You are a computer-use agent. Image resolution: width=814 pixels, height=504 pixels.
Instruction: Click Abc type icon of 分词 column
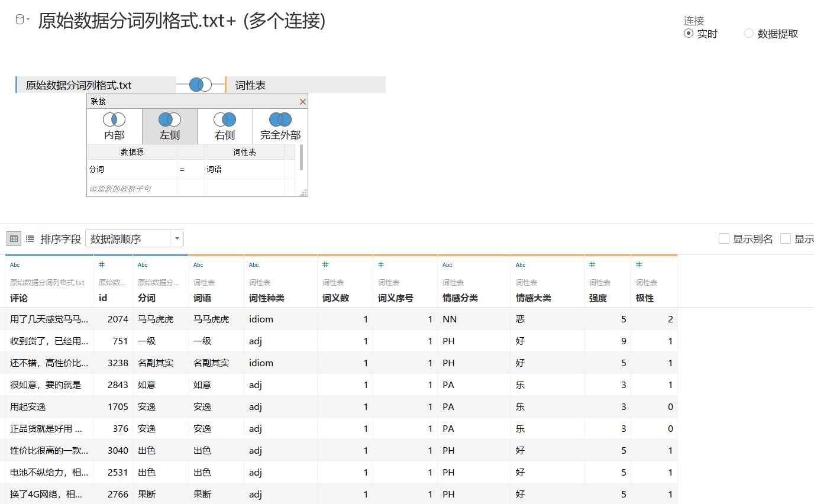(143, 265)
